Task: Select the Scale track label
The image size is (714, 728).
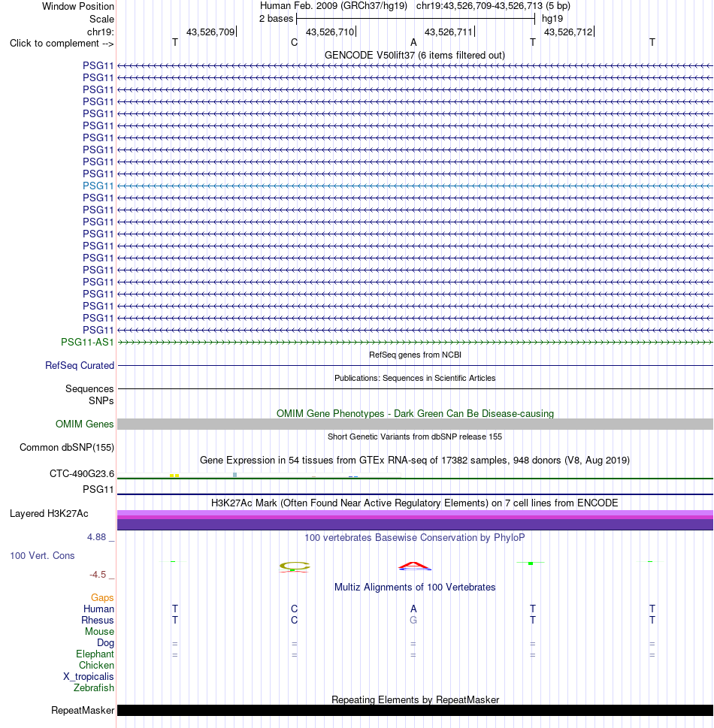Action: click(101, 19)
